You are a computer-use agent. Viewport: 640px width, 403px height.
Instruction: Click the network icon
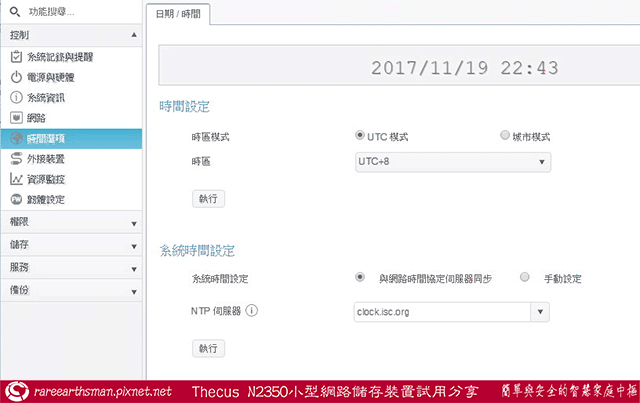coord(16,118)
